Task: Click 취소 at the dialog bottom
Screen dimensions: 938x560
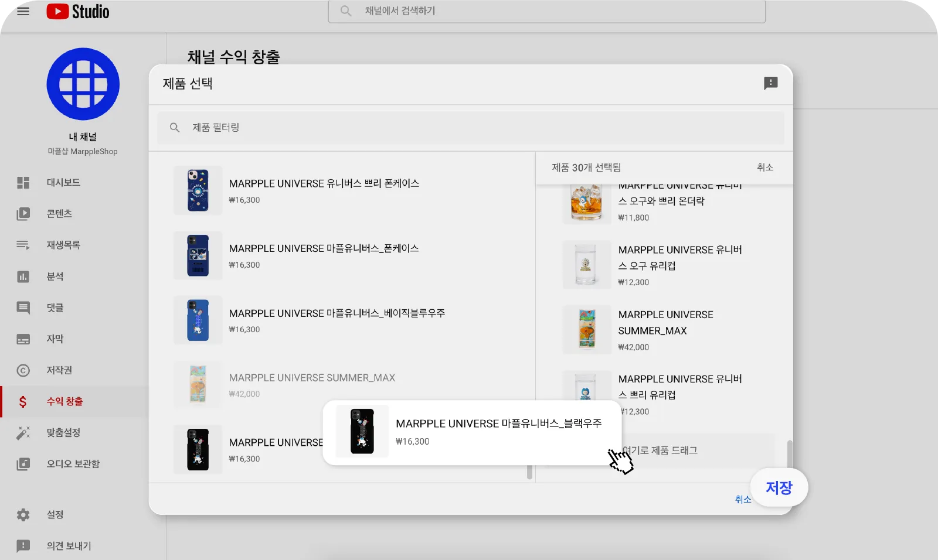Action: click(x=743, y=499)
